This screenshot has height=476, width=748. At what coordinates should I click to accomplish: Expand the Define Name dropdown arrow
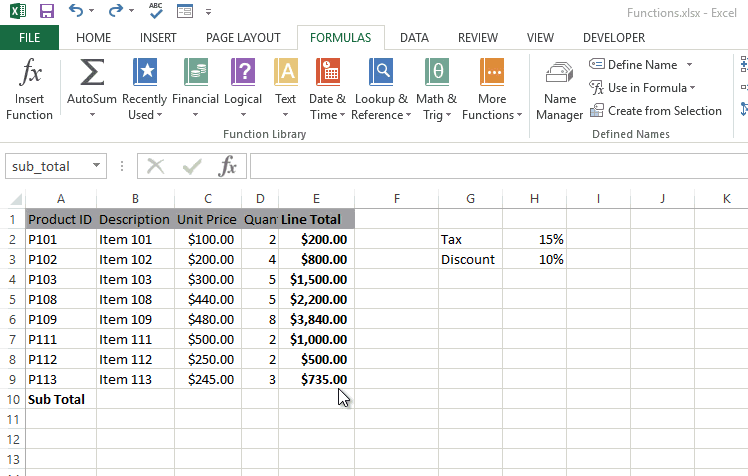coord(689,65)
